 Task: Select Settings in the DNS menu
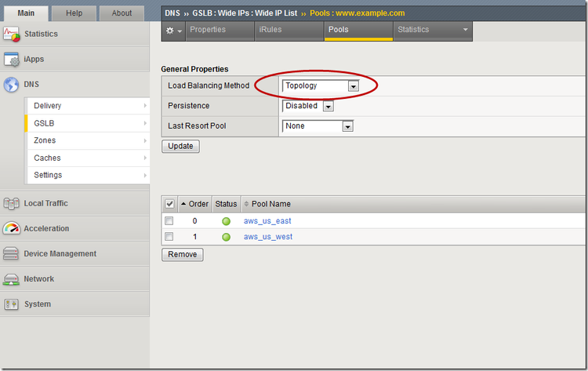tap(89, 175)
